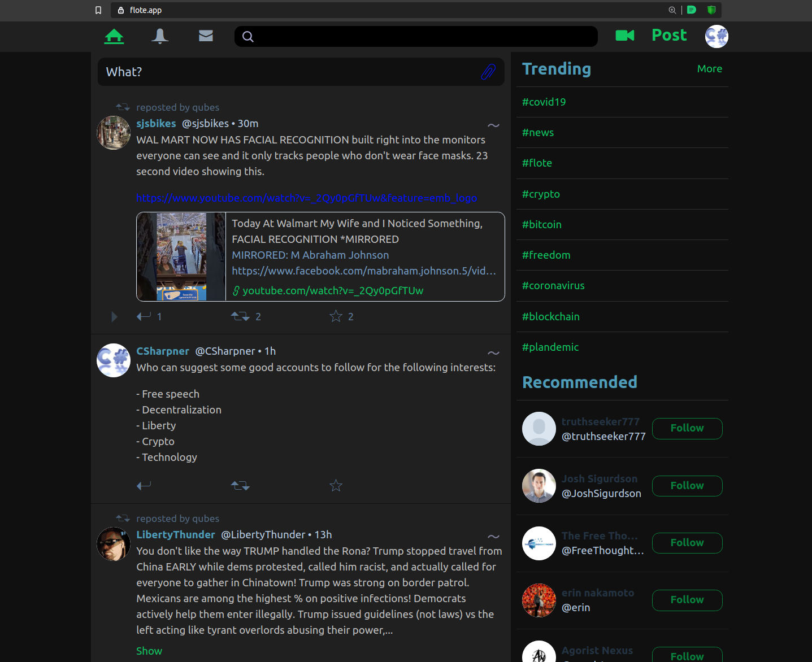Repost the sjsbikes Walmart post
Viewport: 812px width, 662px height.
pyautogui.click(x=240, y=316)
